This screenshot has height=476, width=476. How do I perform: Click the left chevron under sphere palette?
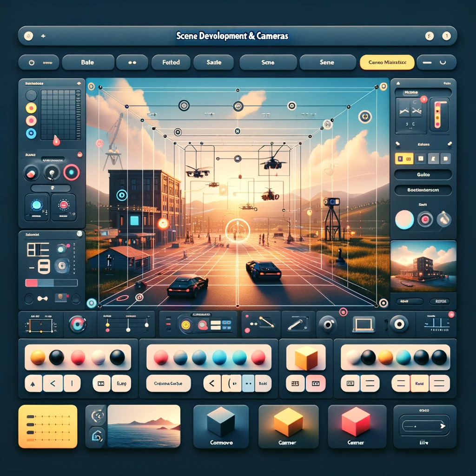(x=53, y=383)
